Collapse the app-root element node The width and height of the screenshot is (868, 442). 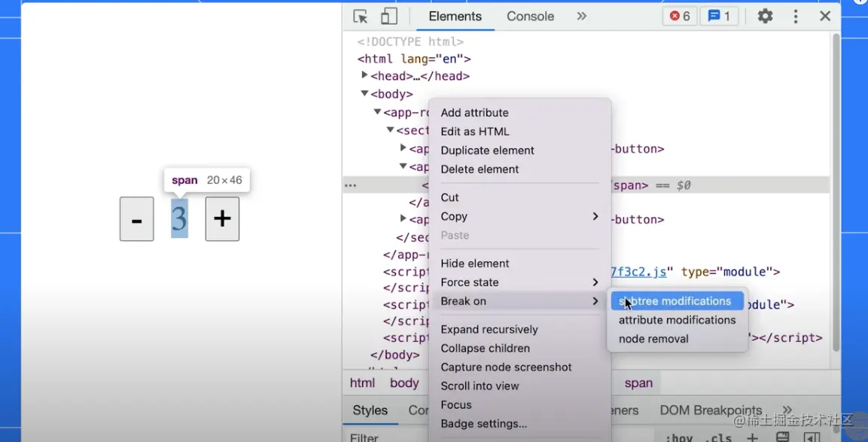pyautogui.click(x=377, y=112)
